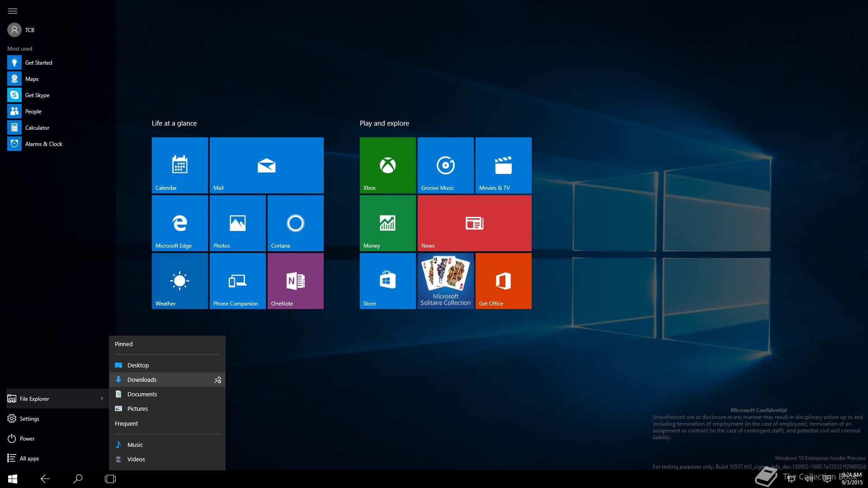Open the Weather tile
868x488 pixels.
click(x=180, y=281)
